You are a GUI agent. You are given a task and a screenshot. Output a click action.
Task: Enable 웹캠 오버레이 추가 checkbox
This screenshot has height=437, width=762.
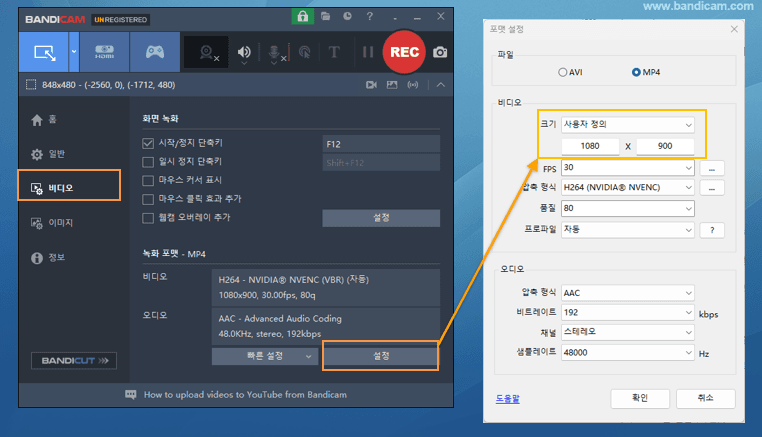tap(148, 218)
